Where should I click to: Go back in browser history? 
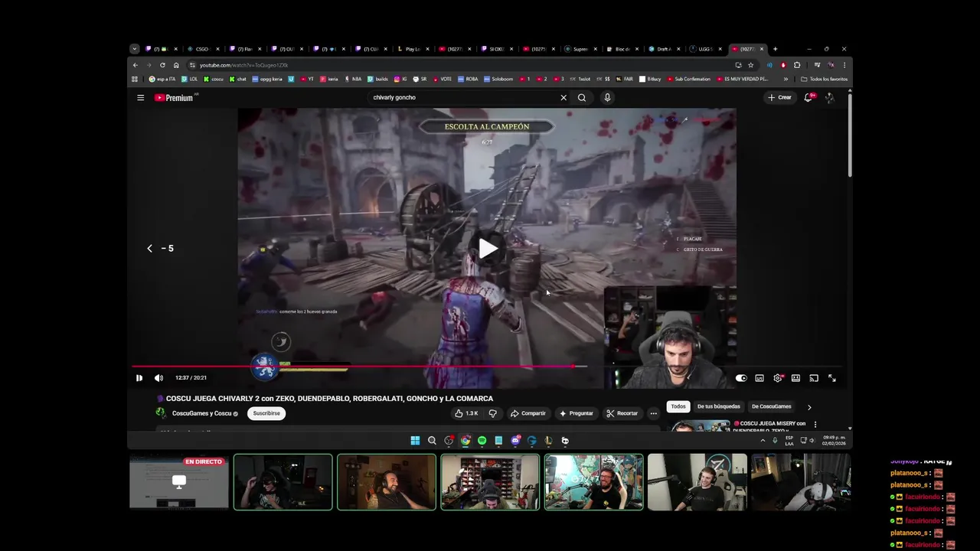coord(136,65)
